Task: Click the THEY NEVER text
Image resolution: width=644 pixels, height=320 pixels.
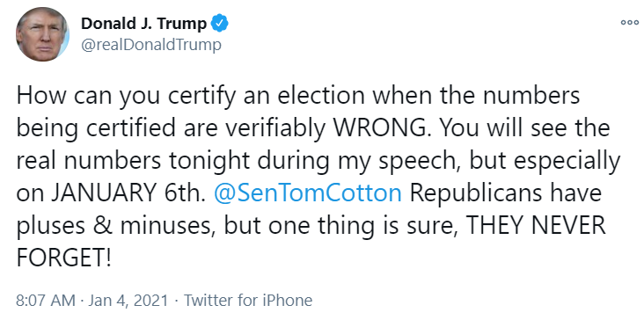Action: coord(537,226)
